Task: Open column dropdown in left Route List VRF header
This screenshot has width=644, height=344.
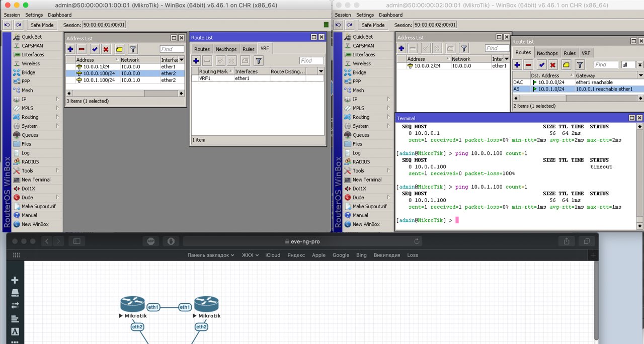Action: [320, 71]
